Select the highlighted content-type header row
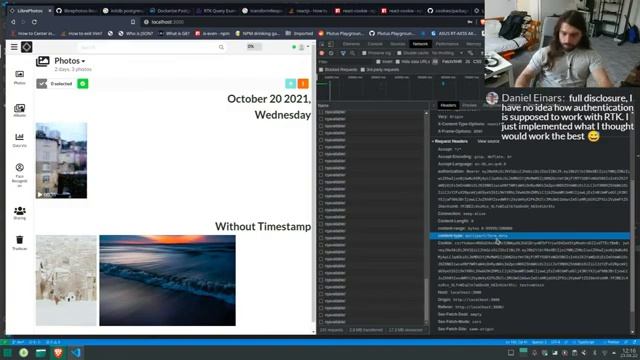 click(530, 236)
